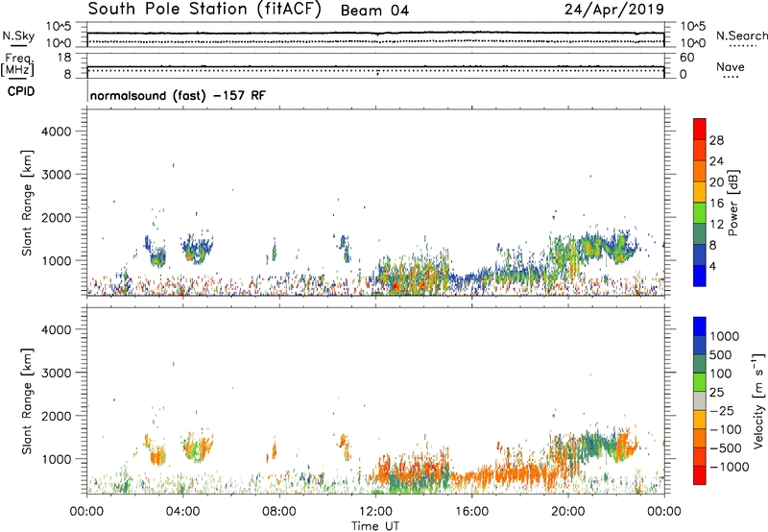Click the '4' power scale value
Image resolution: width=768 pixels, height=532 pixels.
coord(712,267)
